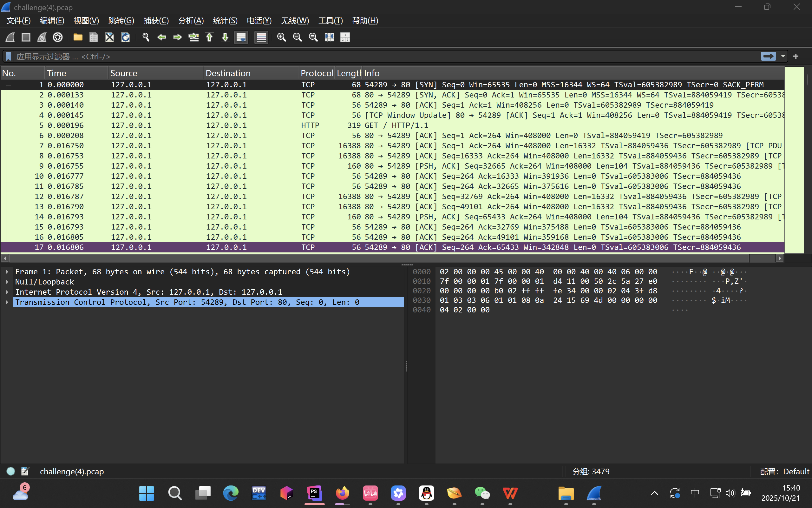812x508 pixels.
Task: Select packet 17 highlighted ACK row
Action: [393, 247]
